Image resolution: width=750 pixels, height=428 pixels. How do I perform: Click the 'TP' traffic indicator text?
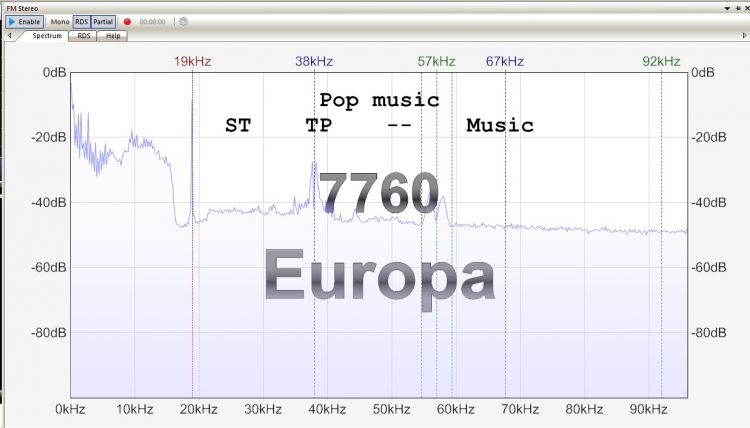(319, 125)
